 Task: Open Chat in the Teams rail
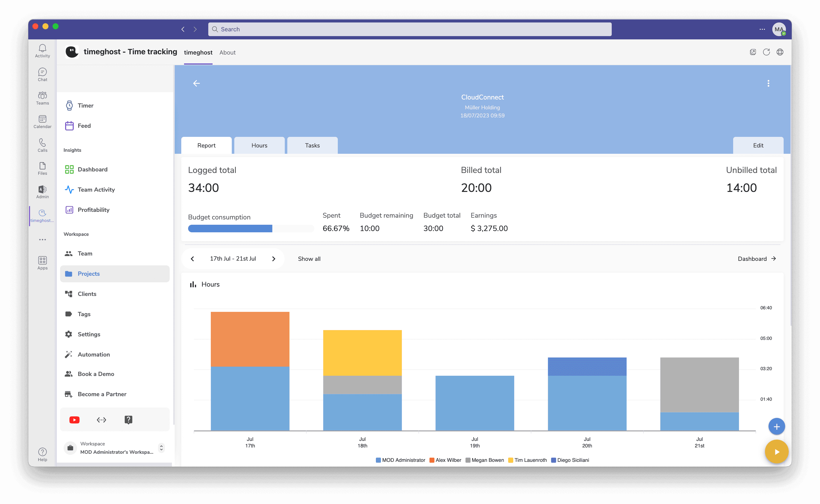[x=42, y=75]
